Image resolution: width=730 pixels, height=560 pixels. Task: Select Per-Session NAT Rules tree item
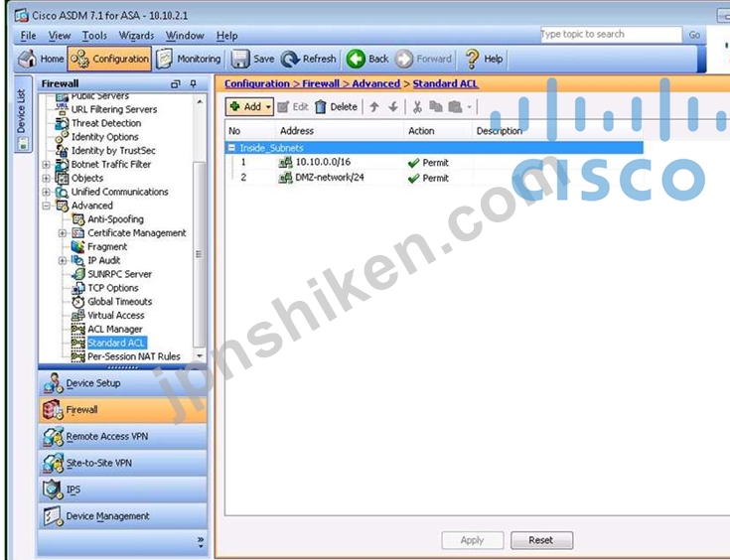pyautogui.click(x=134, y=356)
